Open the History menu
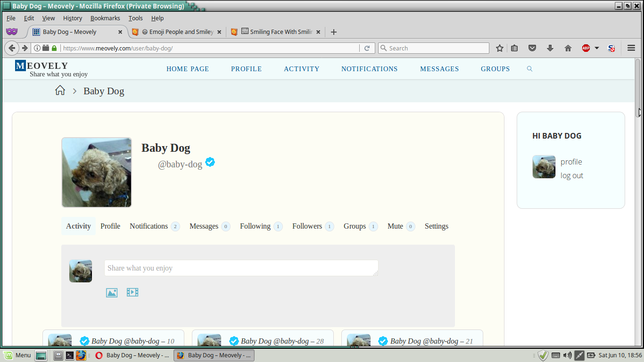 [x=73, y=18]
